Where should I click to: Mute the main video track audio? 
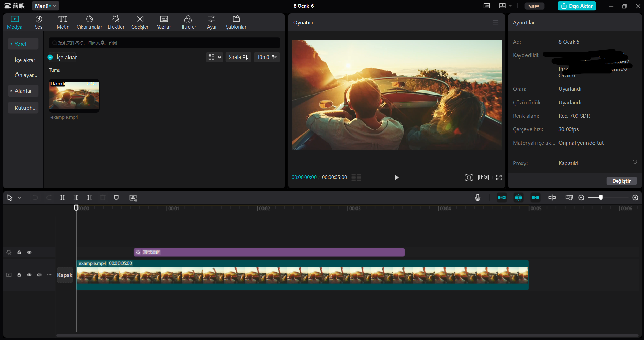click(39, 275)
